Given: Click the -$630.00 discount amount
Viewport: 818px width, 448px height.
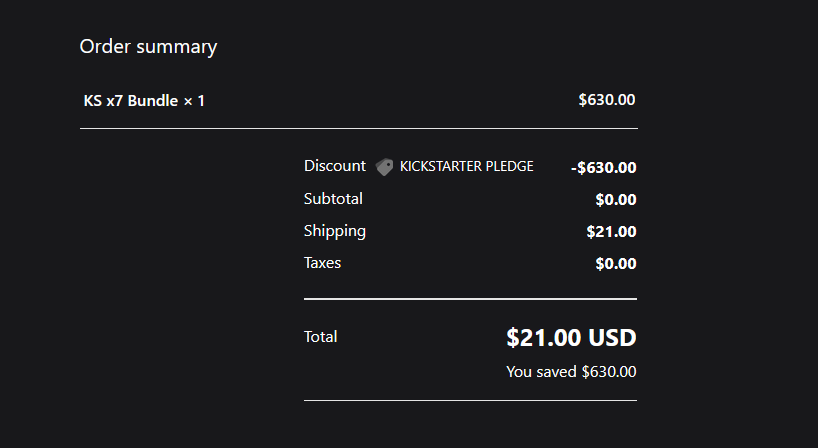Looking at the screenshot, I should coord(604,168).
